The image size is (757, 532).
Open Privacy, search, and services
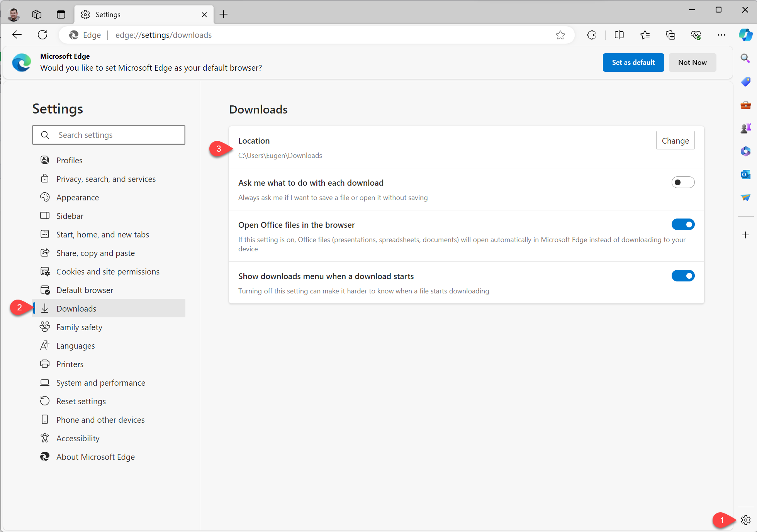coord(109,179)
